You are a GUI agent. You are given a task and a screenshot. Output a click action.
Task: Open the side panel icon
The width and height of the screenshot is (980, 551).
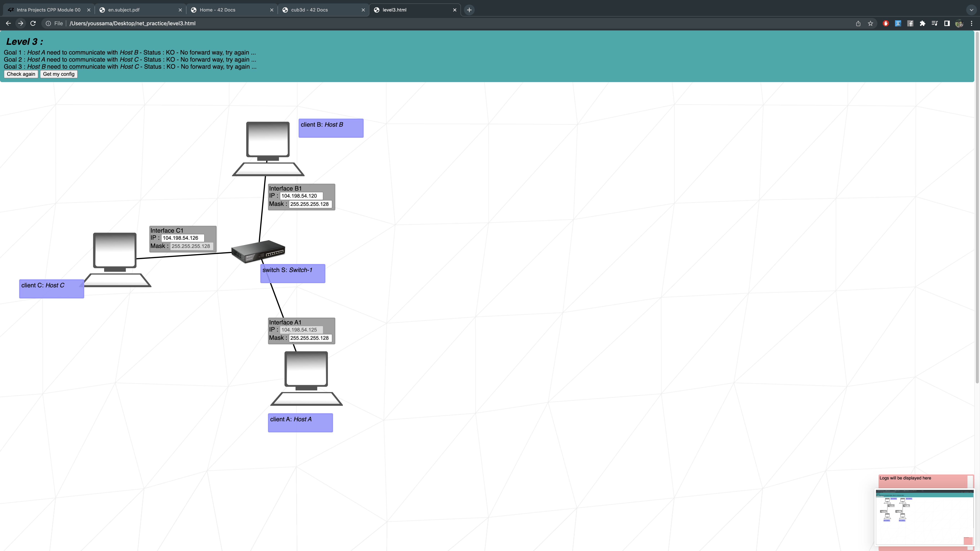pyautogui.click(x=947, y=23)
